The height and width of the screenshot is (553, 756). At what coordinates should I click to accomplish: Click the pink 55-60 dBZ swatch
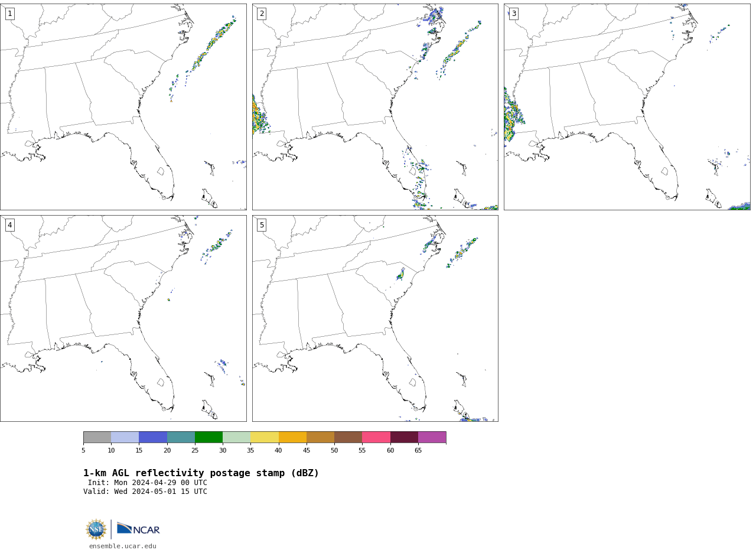click(376, 437)
